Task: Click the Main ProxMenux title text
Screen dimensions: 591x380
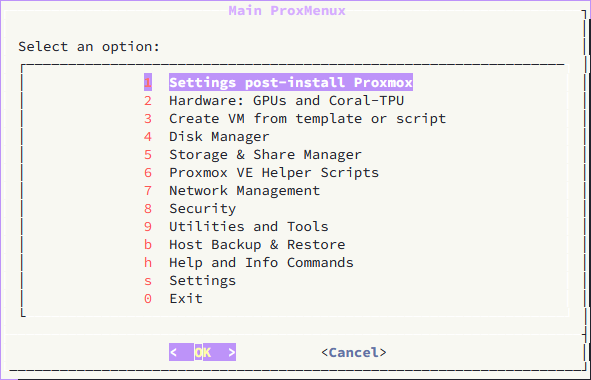Action: click(x=287, y=11)
